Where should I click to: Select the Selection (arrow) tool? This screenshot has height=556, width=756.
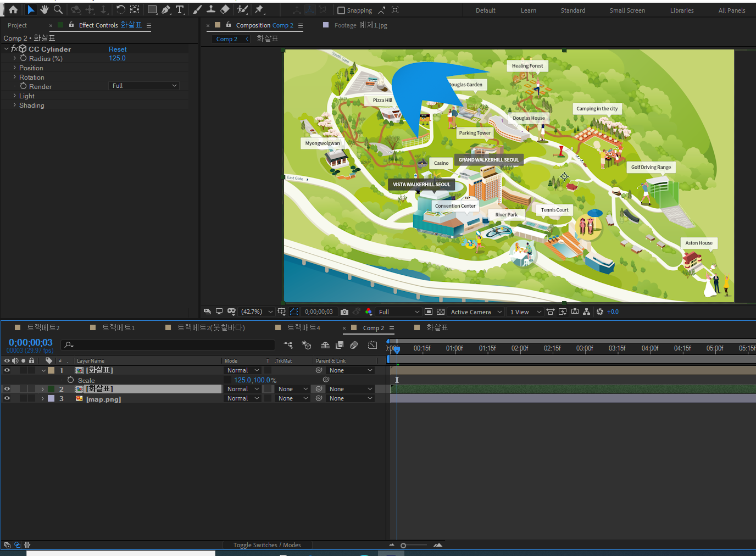click(x=31, y=9)
